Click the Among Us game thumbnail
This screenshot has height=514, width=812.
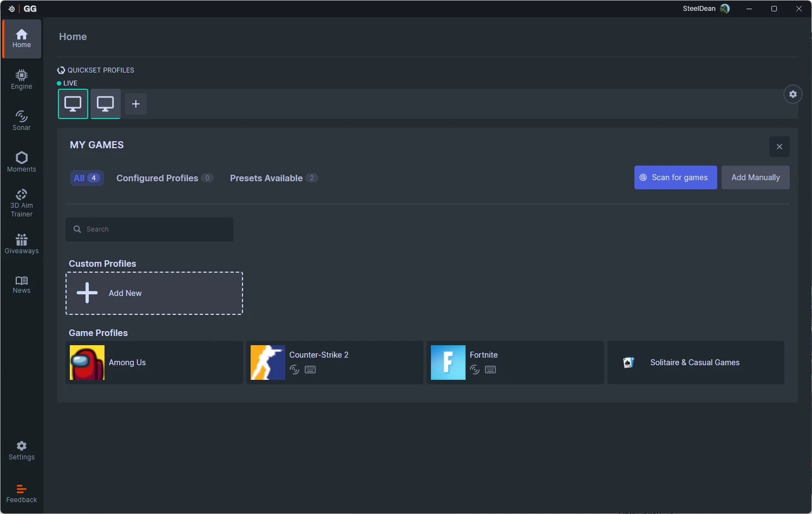tap(87, 363)
